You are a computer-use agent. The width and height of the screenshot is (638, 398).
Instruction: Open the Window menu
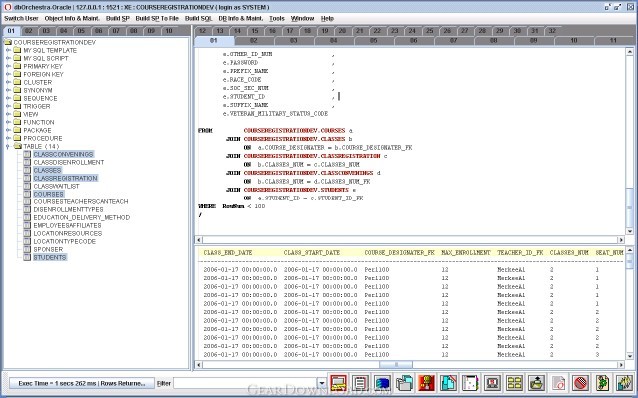pos(302,18)
